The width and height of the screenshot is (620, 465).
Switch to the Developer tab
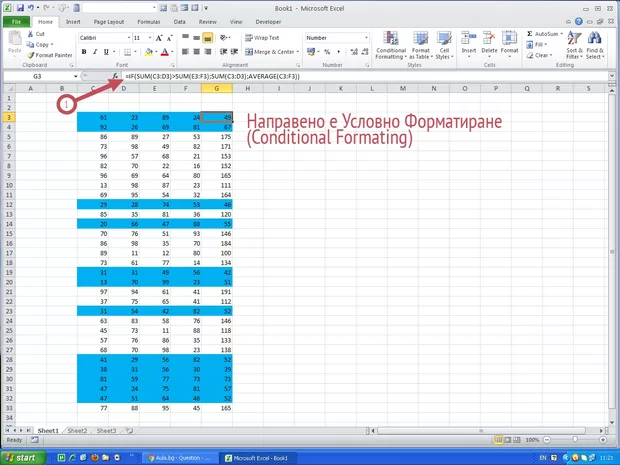point(268,22)
